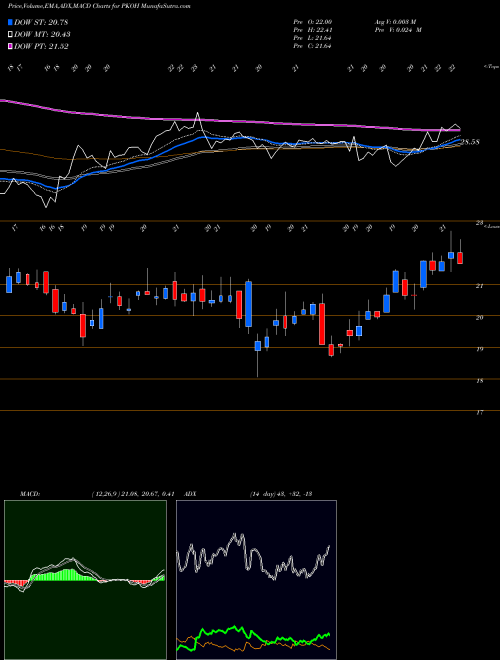Click the 20 price axis label

coord(479,318)
